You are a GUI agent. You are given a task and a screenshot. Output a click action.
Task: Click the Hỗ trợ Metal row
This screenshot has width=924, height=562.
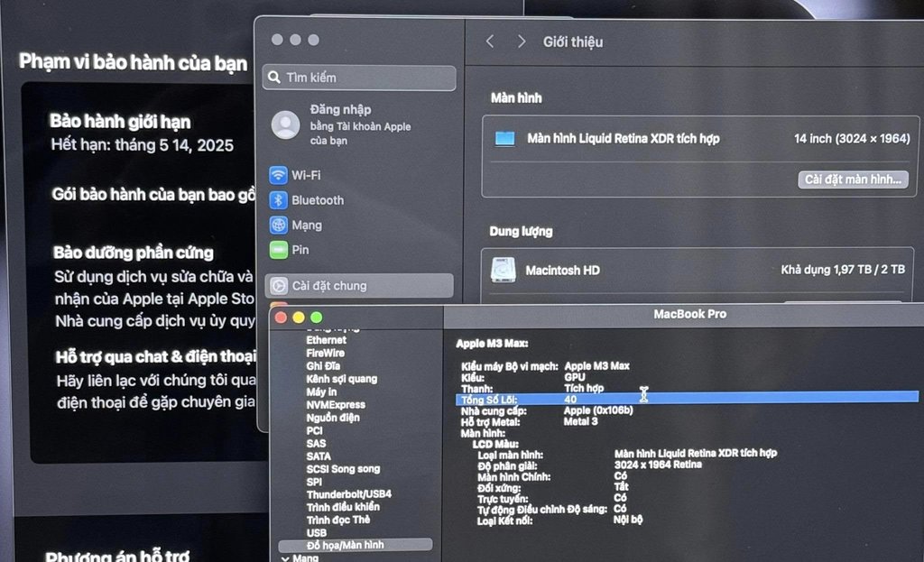529,422
